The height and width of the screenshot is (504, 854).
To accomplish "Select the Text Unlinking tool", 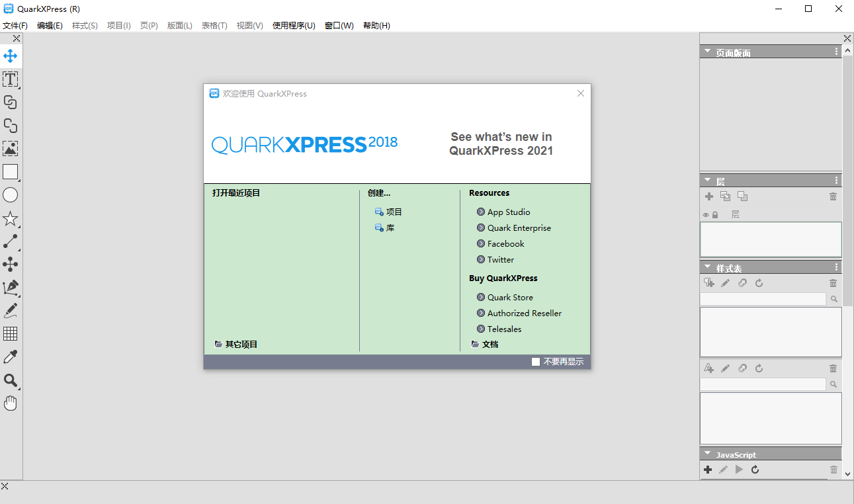I will point(10,126).
